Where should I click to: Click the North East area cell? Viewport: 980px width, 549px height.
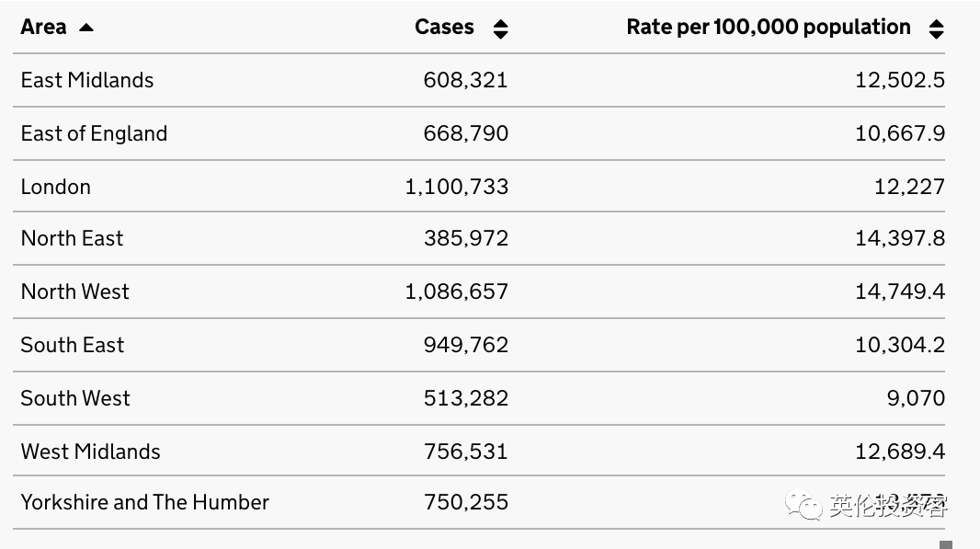point(72,238)
